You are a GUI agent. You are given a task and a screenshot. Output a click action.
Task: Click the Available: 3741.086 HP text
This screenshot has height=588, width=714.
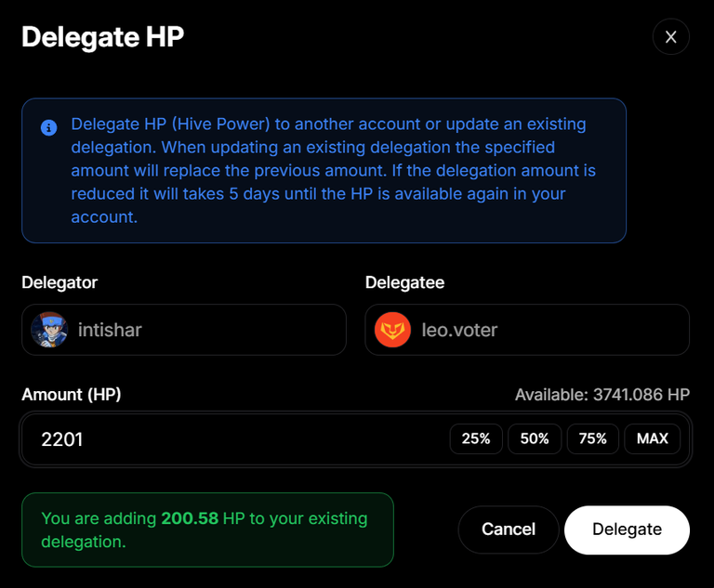[x=602, y=395]
